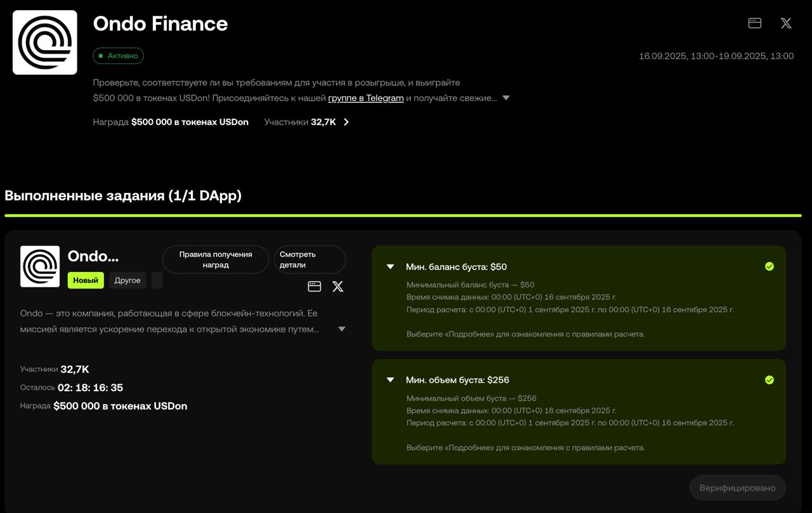Viewport: 812px width, 513px height.
Task: Open participants list chevron next to 32,7K
Action: [346, 122]
